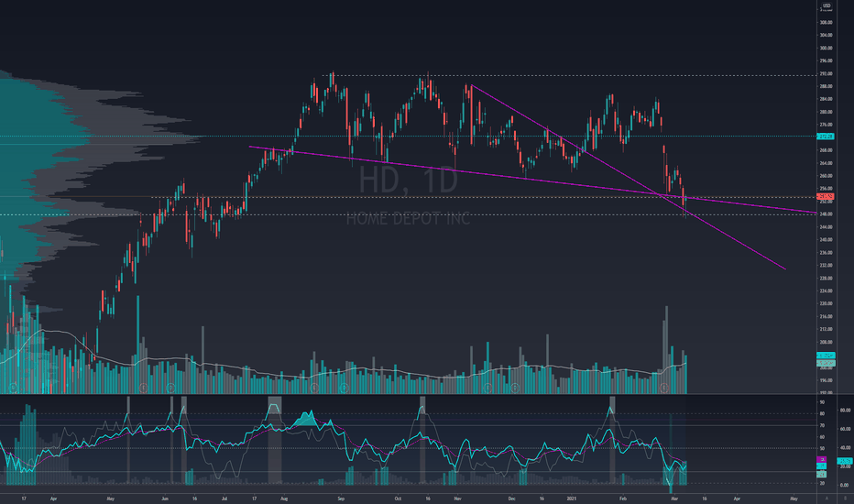854x504 pixels.
Task: Click the 280.00 price axis value
Action: [826, 112]
